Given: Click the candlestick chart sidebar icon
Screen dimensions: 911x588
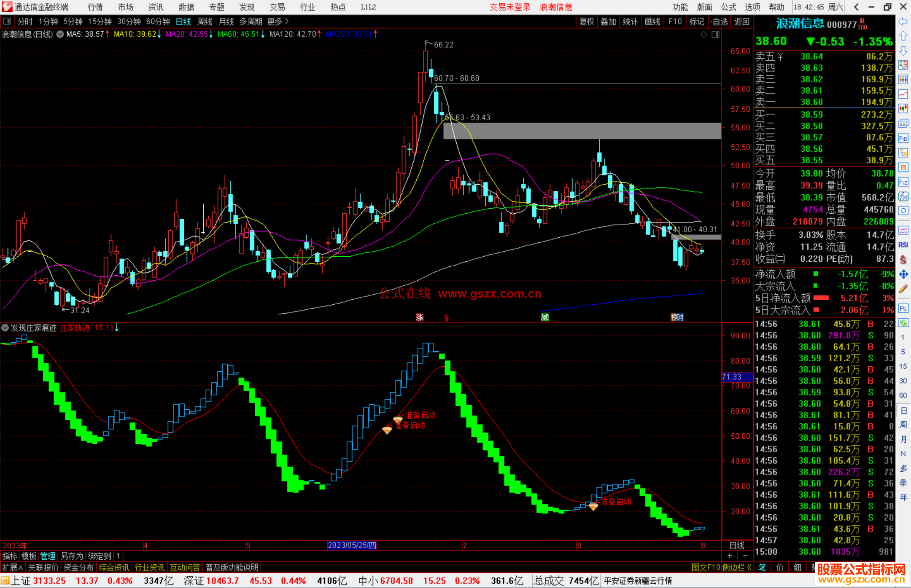Looking at the screenshot, I should click(x=903, y=109).
